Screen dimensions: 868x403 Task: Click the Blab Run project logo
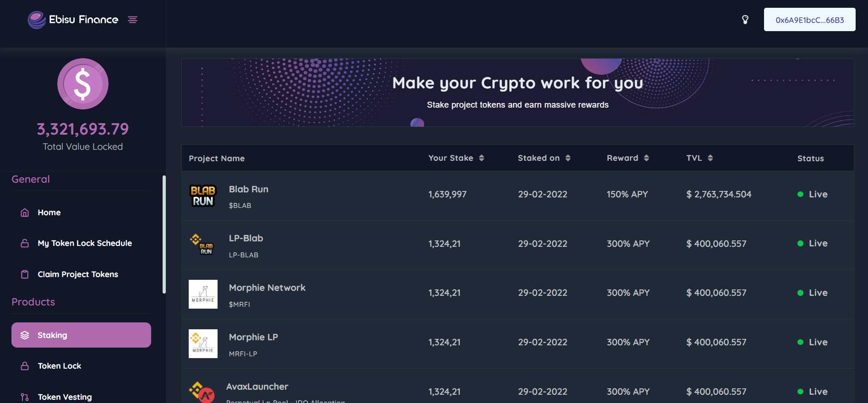(203, 196)
